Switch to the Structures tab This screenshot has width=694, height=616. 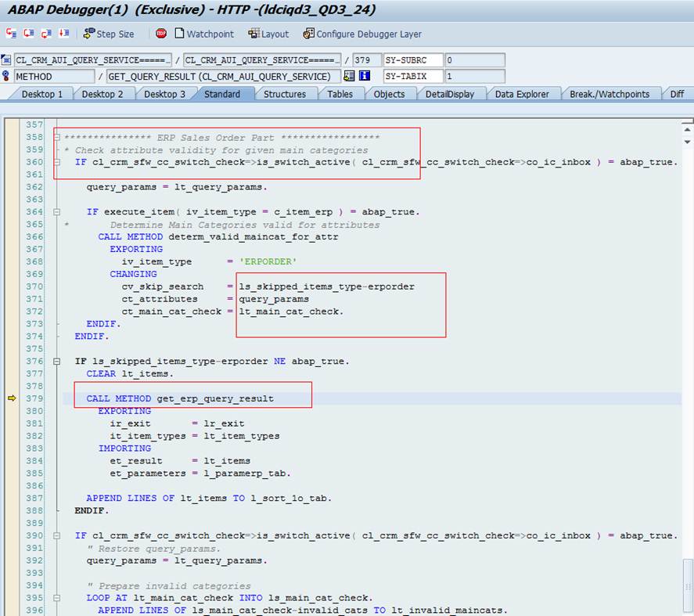pos(284,94)
